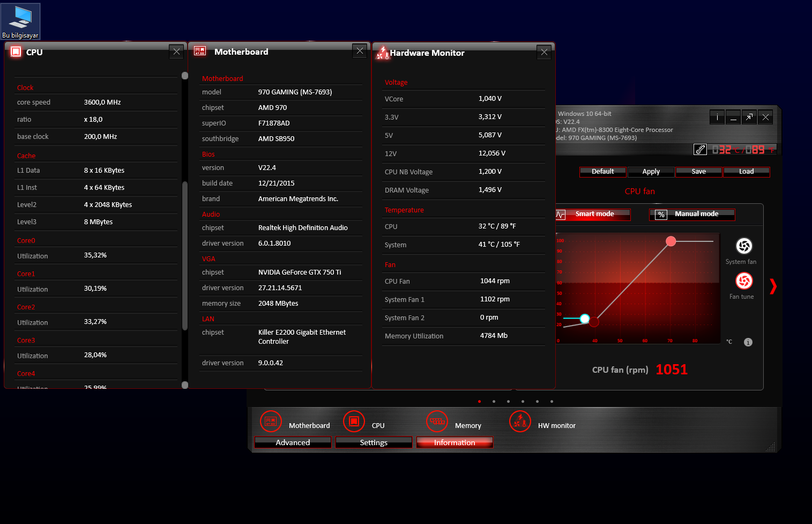Viewport: 812px width, 524px height.
Task: Click the pink top point on fan curve
Action: coord(671,241)
